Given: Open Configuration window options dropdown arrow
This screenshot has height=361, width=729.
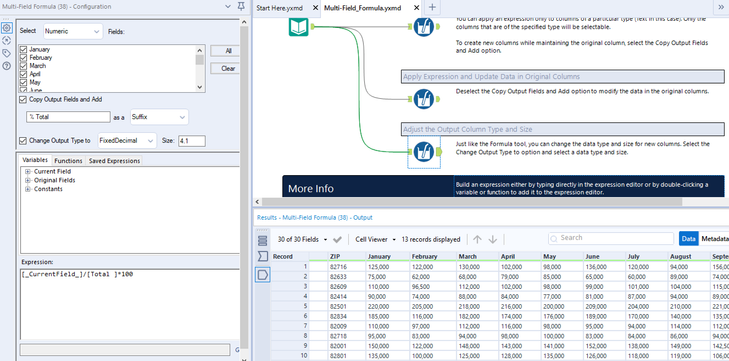Looking at the screenshot, I should (x=228, y=7).
